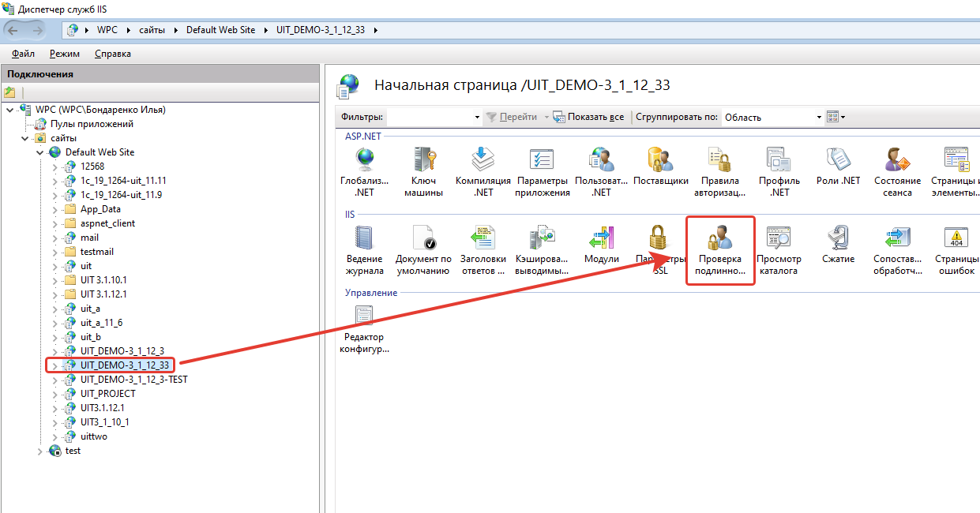Open the Файл menu
The height and width of the screenshot is (513, 980).
(x=24, y=54)
